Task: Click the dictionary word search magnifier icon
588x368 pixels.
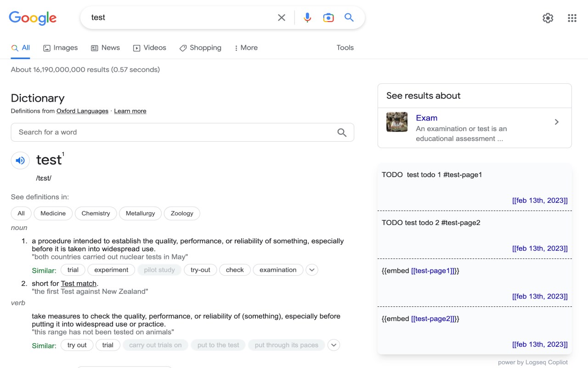Action: (342, 132)
